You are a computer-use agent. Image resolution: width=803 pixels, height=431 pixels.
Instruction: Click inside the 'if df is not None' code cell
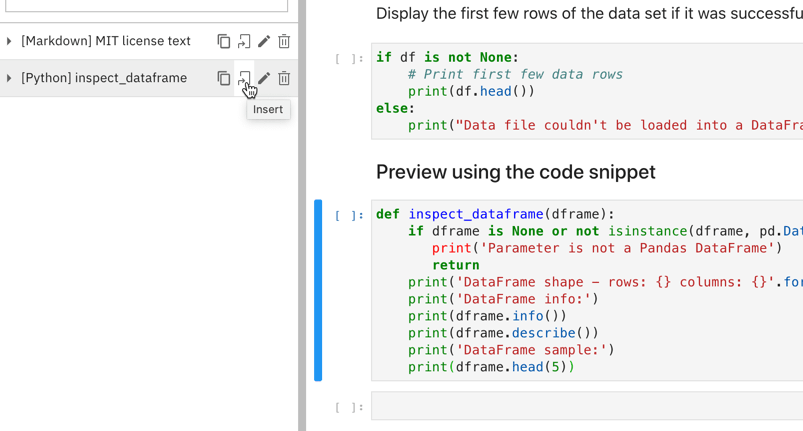[587, 91]
